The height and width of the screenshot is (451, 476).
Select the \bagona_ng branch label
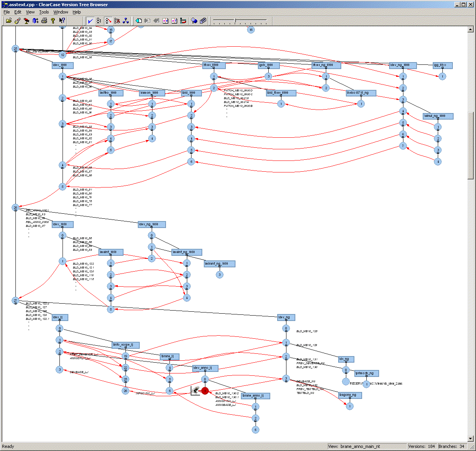coord(349,395)
